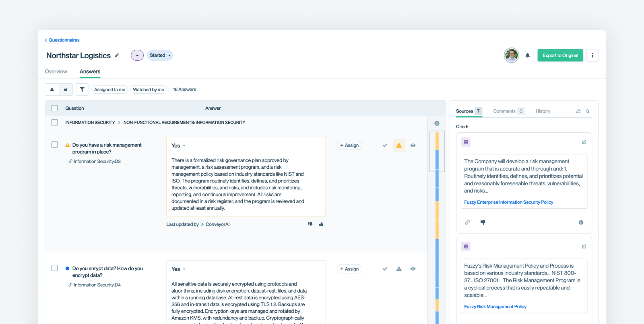Screen dimensions: 644x324
Task: Open first cited source in new window
Action: coord(584,142)
